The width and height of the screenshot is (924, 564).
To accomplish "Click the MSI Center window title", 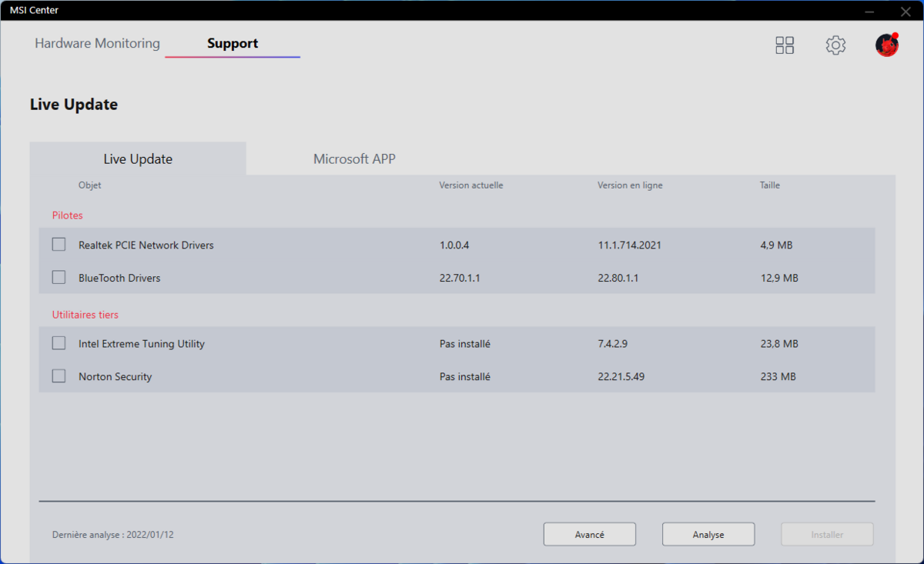I will pyautogui.click(x=34, y=10).
